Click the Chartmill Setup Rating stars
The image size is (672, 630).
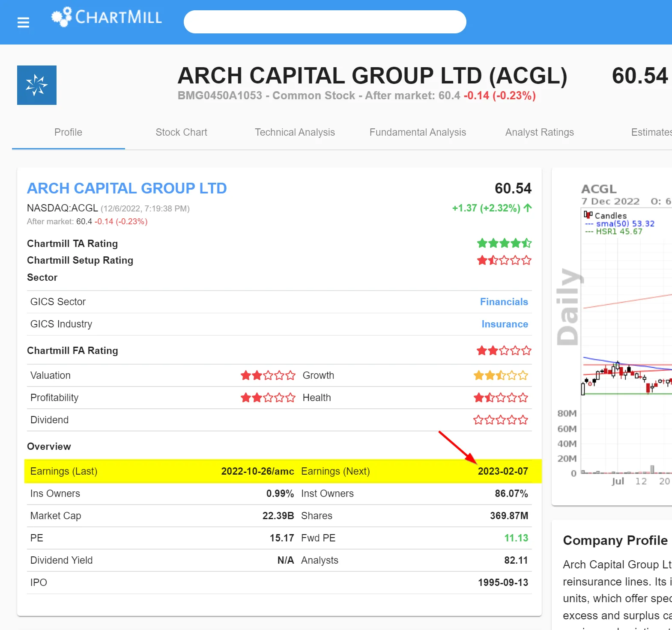pos(504,260)
